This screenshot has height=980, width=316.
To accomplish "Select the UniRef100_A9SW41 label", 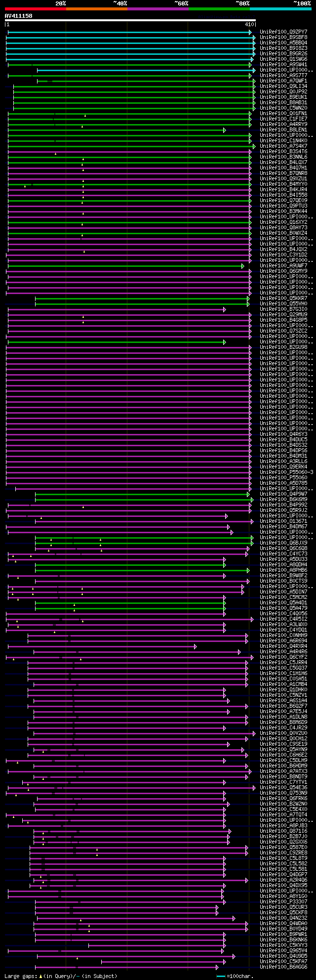I will click(283, 65).
